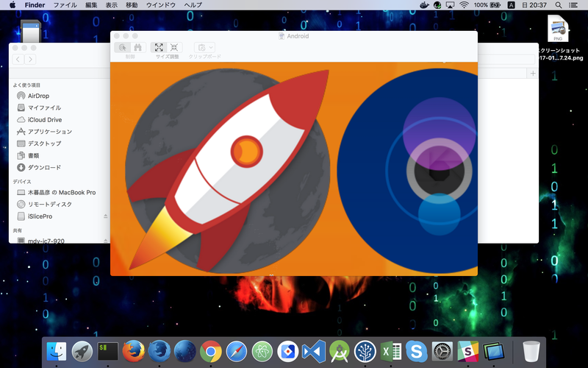The height and width of the screenshot is (368, 588).
Task: Select 木暮晶彦 の MacBook Pro device
Action: pyautogui.click(x=62, y=192)
